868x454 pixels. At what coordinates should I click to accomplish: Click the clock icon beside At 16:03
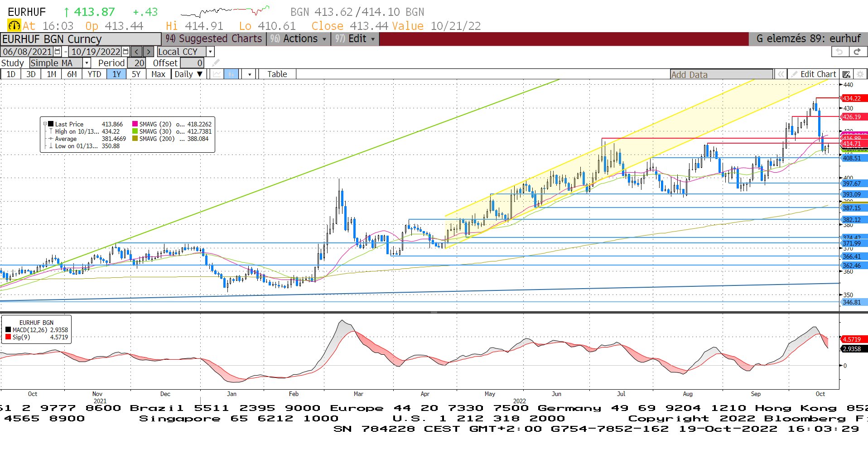tap(14, 26)
